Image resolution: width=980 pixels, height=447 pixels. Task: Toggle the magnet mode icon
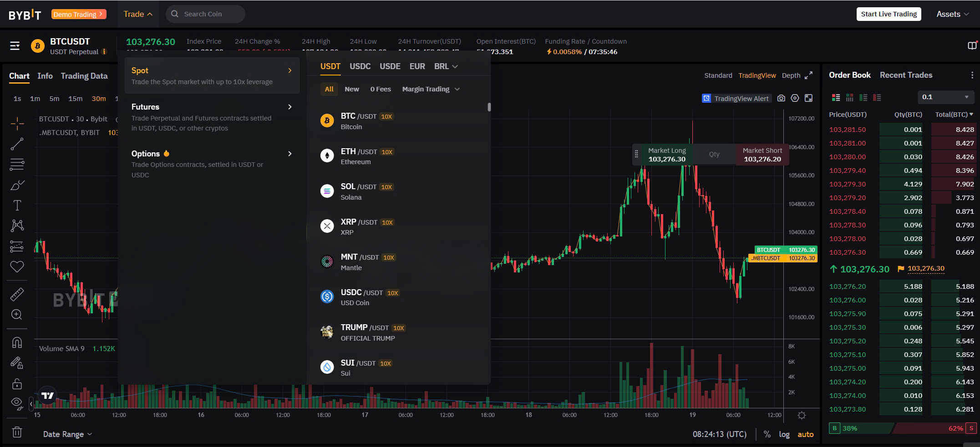tap(17, 342)
